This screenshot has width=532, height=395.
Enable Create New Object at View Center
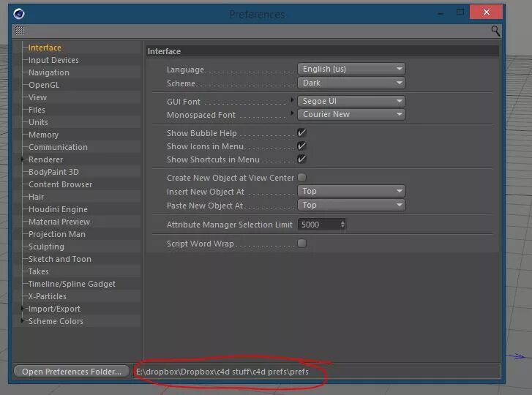[301, 177]
